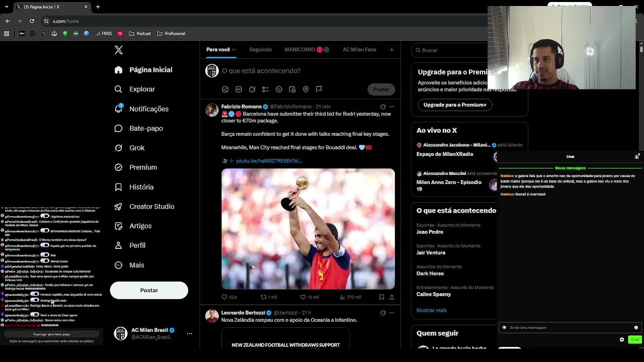644x362 pixels.
Task: Open Jair Ventura trending topic
Action: coord(431,253)
